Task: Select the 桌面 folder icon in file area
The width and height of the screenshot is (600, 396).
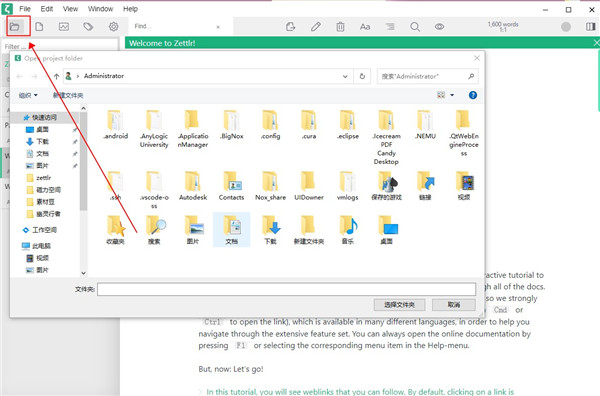Action: pos(386,230)
